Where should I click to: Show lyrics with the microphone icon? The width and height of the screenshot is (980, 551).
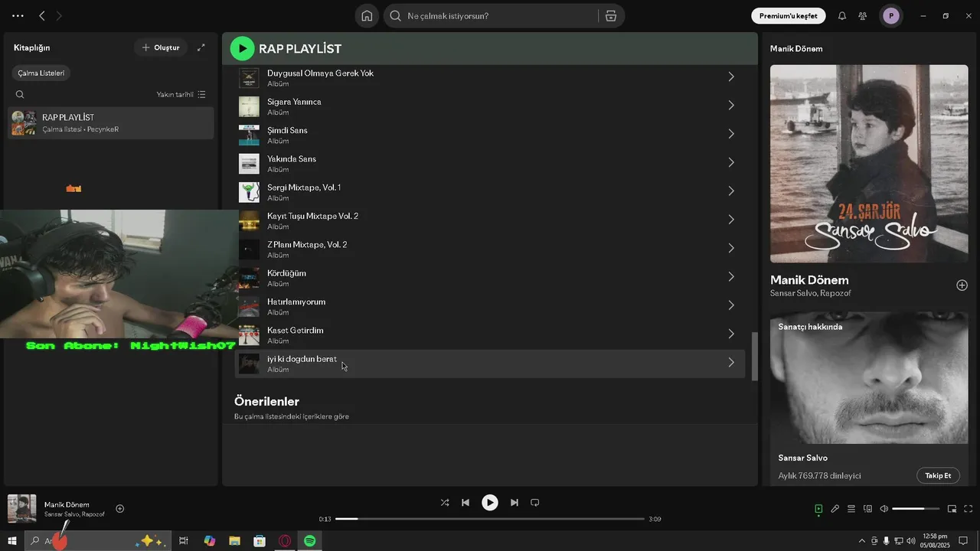835,509
